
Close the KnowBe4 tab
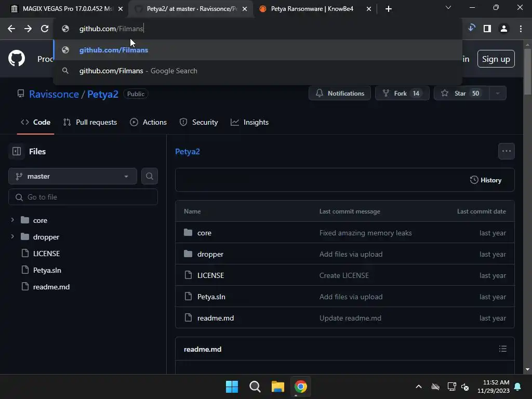click(x=369, y=9)
